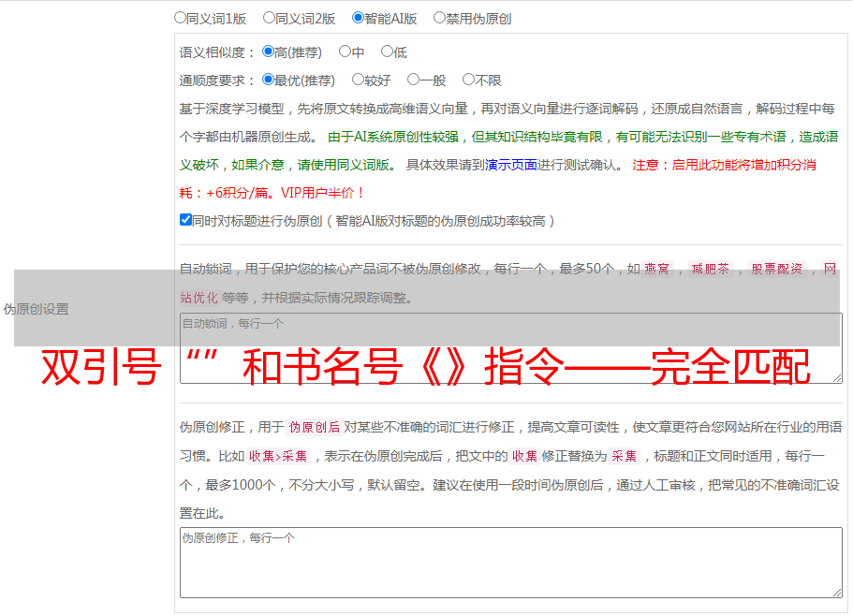Choose 较好 for 通顺度要求
Screen dimensions: 853x616
coord(358,80)
